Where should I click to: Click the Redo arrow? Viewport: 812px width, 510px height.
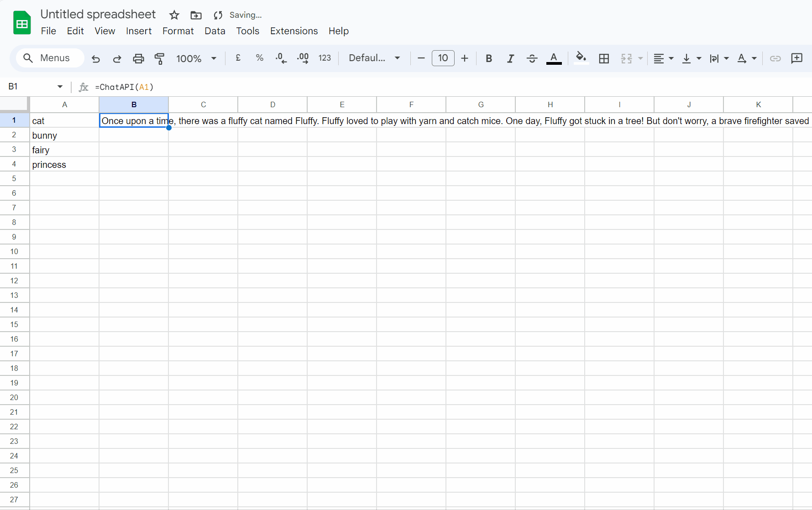[117, 58]
